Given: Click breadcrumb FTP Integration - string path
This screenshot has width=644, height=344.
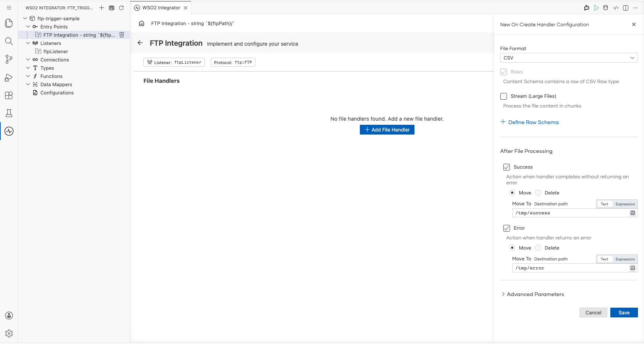Looking at the screenshot, I should (x=192, y=23).
